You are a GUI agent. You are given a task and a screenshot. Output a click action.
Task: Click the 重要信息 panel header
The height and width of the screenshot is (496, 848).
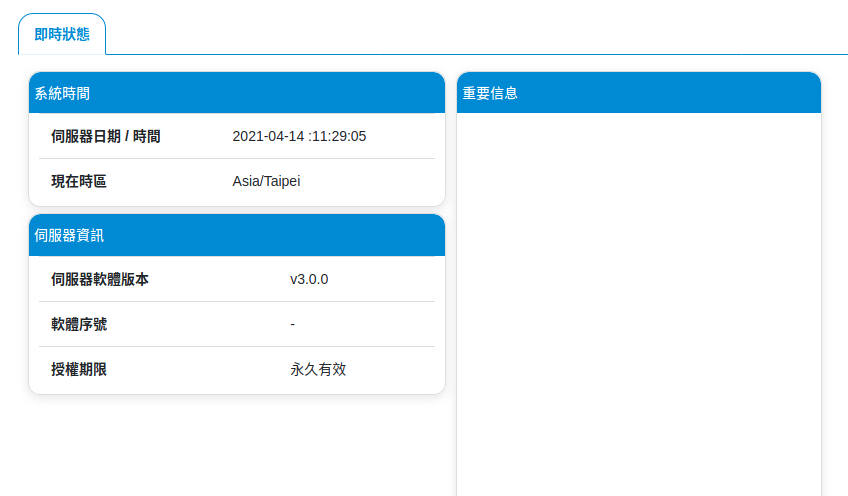[638, 93]
